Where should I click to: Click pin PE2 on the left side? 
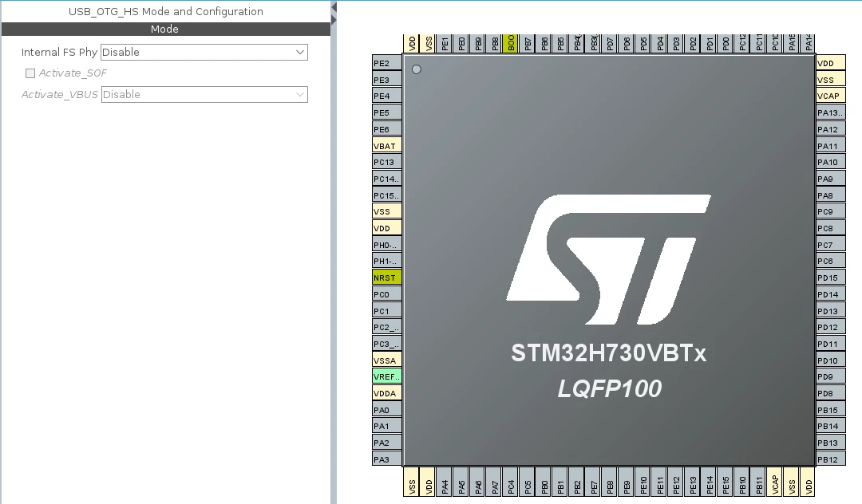(387, 63)
